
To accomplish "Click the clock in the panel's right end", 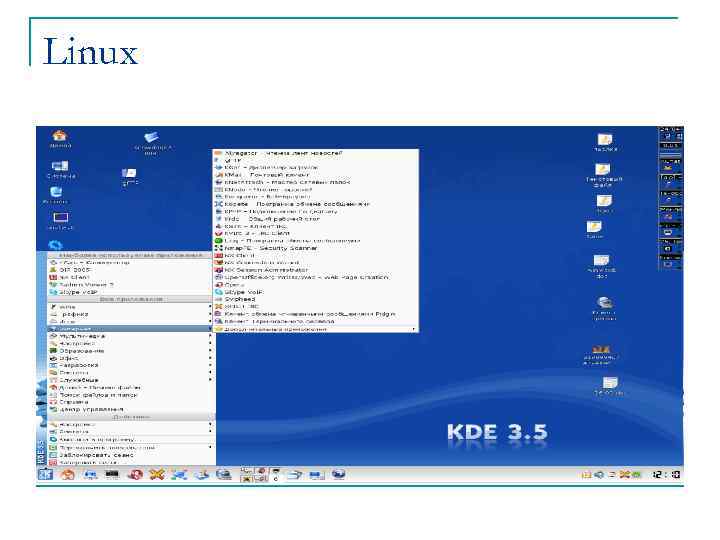I will click(666, 475).
